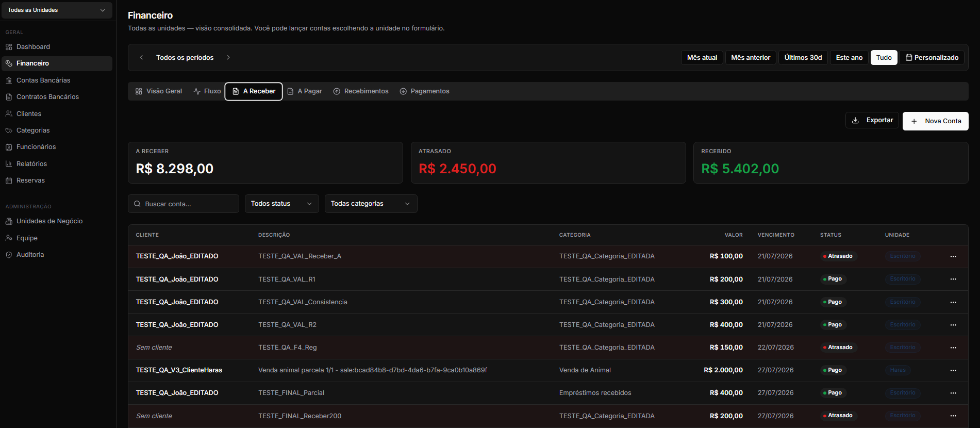Open the Pagamentos tab
The image size is (980, 428).
click(425, 91)
